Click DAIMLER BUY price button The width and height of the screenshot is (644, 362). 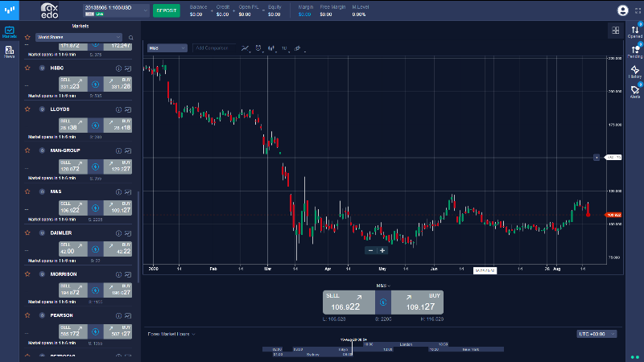point(118,249)
